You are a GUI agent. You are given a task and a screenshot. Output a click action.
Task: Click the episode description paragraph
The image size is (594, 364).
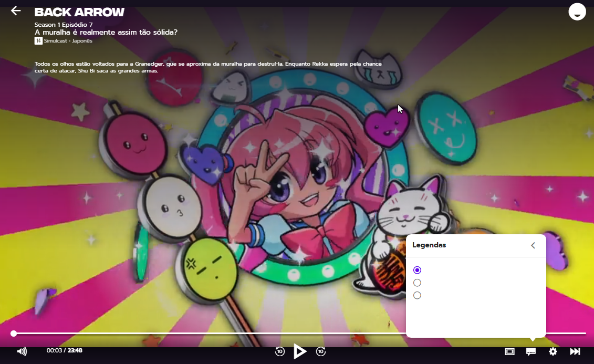click(x=208, y=67)
